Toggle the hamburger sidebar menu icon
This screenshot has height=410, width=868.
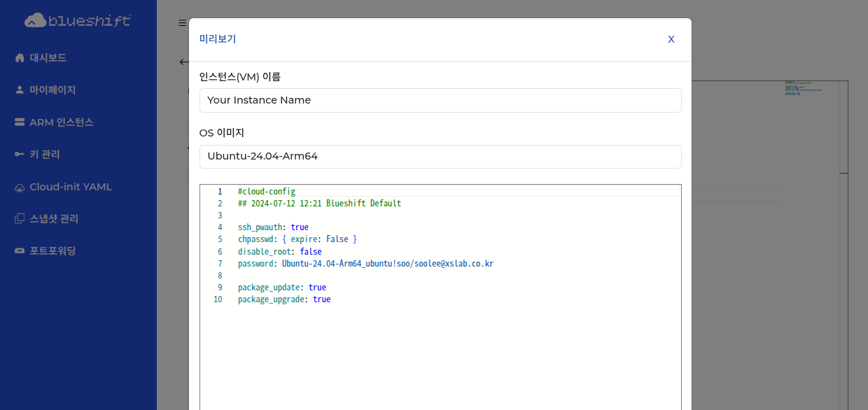[182, 23]
